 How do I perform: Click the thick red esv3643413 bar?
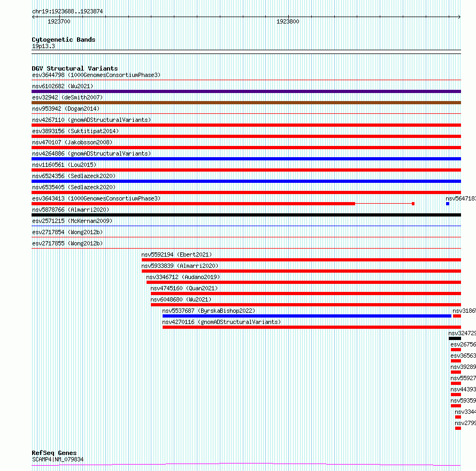(x=194, y=204)
